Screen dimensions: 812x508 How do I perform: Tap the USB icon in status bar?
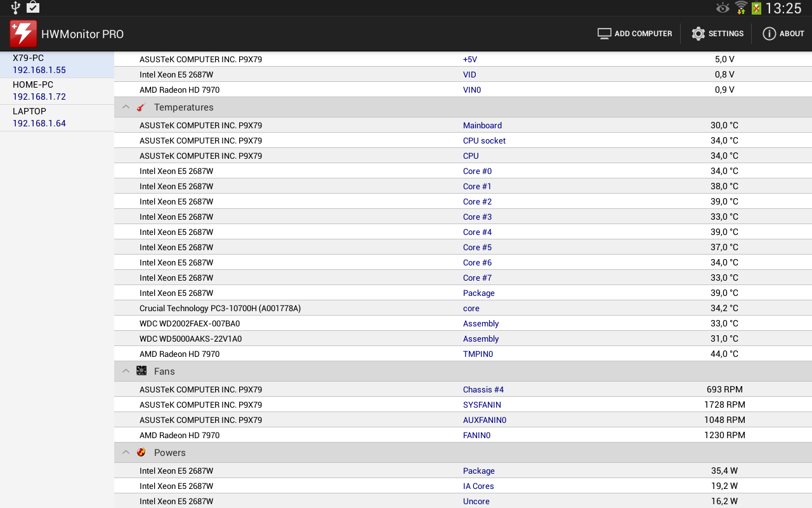pyautogui.click(x=15, y=8)
